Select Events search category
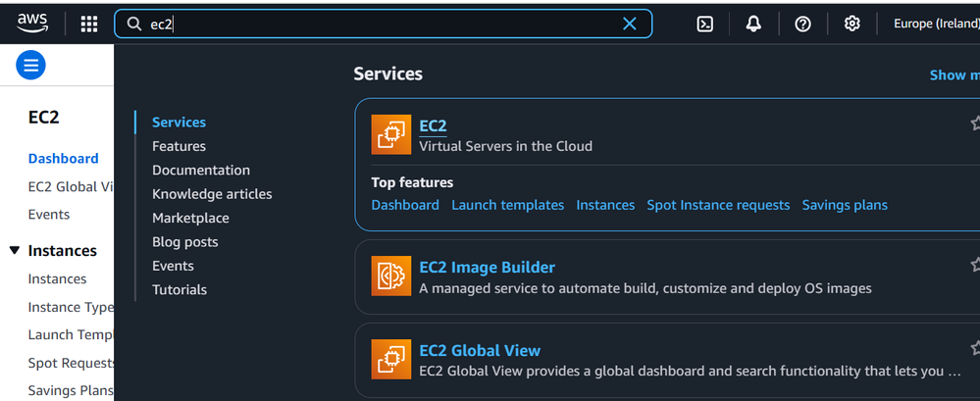Image resolution: width=980 pixels, height=401 pixels. pyautogui.click(x=173, y=266)
